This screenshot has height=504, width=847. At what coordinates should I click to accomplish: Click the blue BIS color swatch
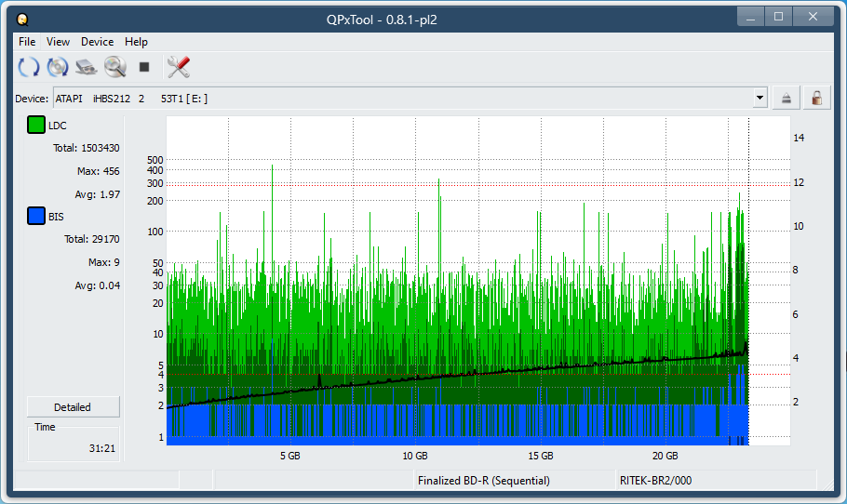click(36, 217)
